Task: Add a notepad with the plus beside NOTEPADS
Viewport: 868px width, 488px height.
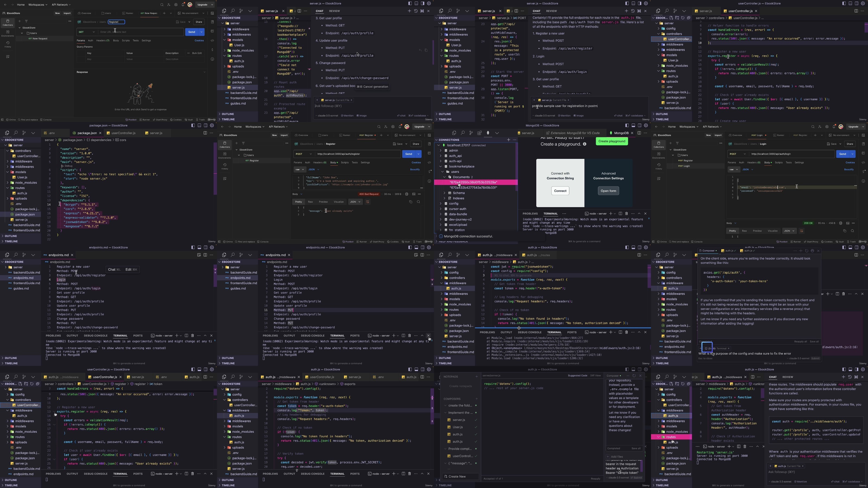Action: [x=477, y=377]
